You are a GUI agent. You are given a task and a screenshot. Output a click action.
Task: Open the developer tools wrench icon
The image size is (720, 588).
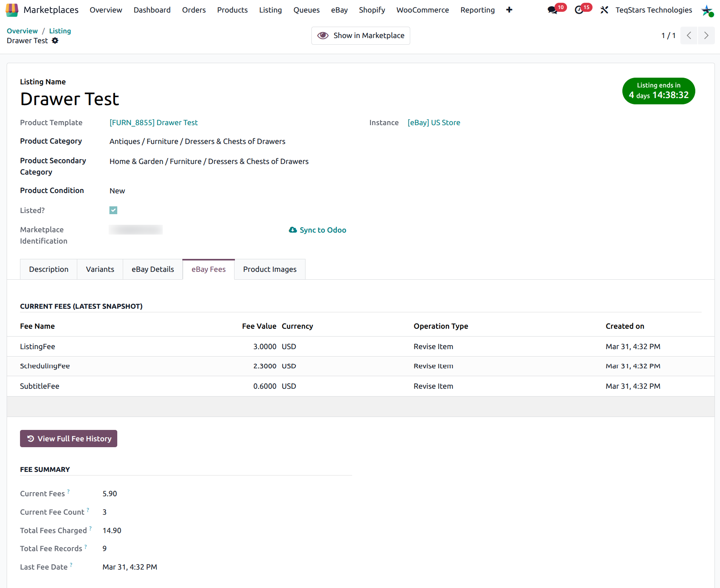[604, 10]
